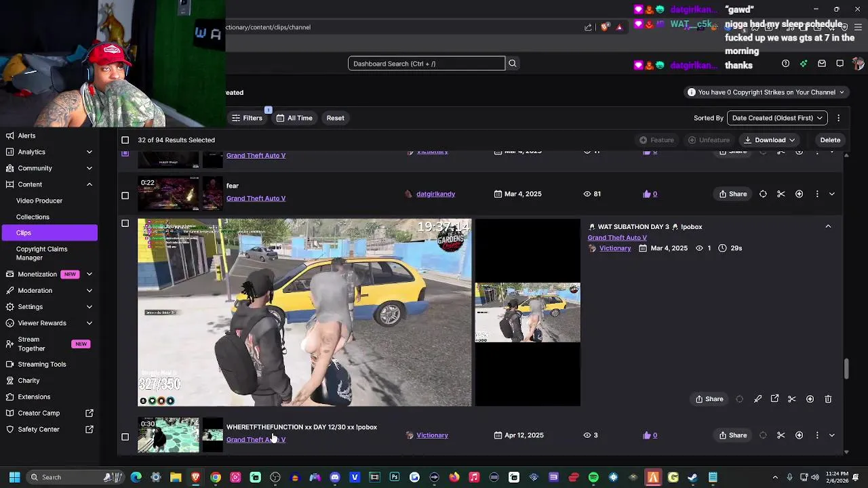Expand the Community sidebar section
The height and width of the screenshot is (488, 868).
90,168
